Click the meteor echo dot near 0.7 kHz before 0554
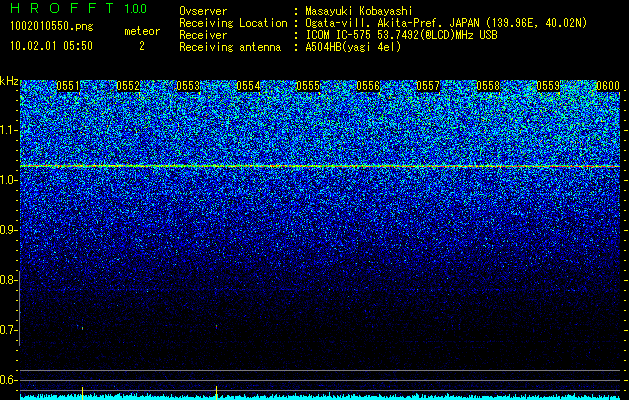 (x=217, y=327)
